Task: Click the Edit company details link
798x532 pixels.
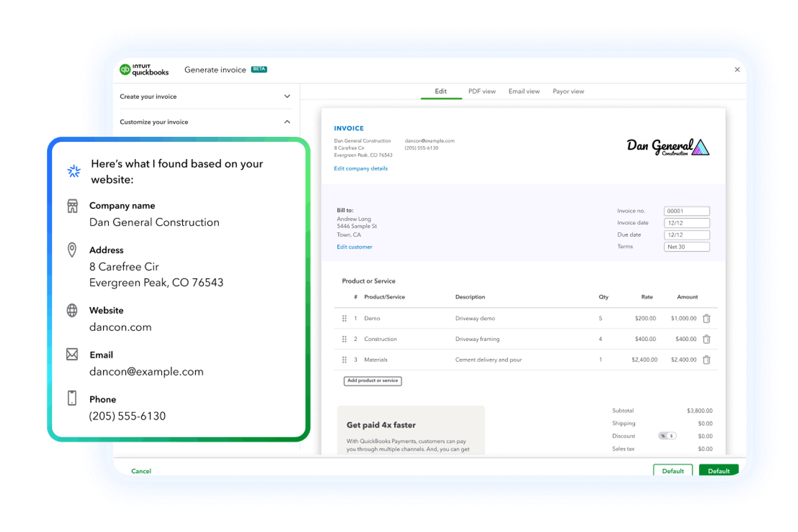Action: (x=360, y=168)
